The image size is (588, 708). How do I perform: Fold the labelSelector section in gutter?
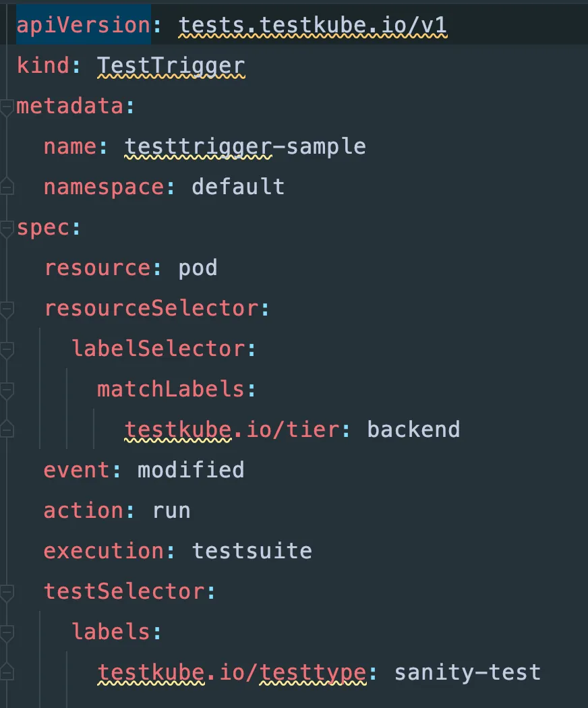click(x=6, y=351)
